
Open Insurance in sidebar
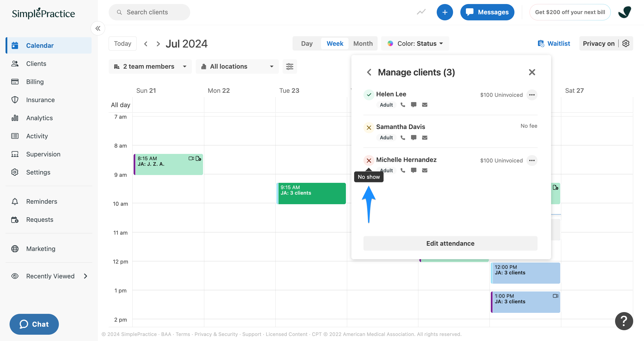(49, 100)
